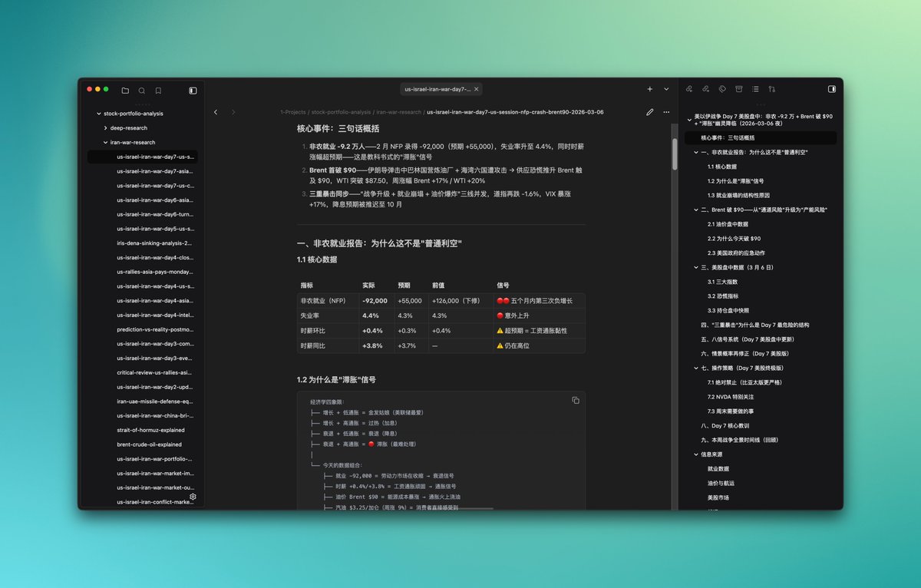Open a new tab with plus button
Screen dimensions: 921x588
point(649,89)
